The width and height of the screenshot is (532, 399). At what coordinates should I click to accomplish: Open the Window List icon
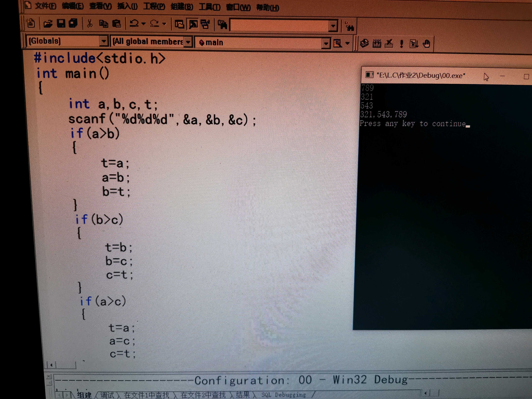pos(205,24)
